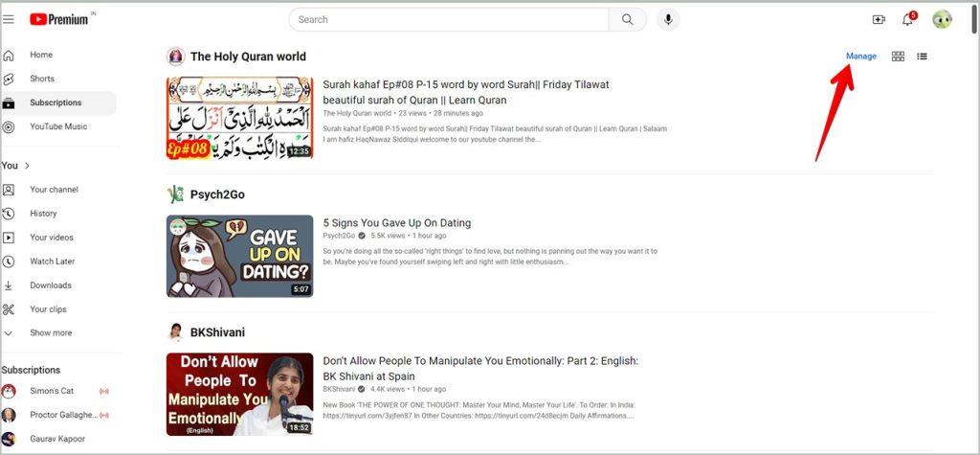Click Simon's Cat channel avatar
Screen dimensions: 980x455
pos(9,391)
